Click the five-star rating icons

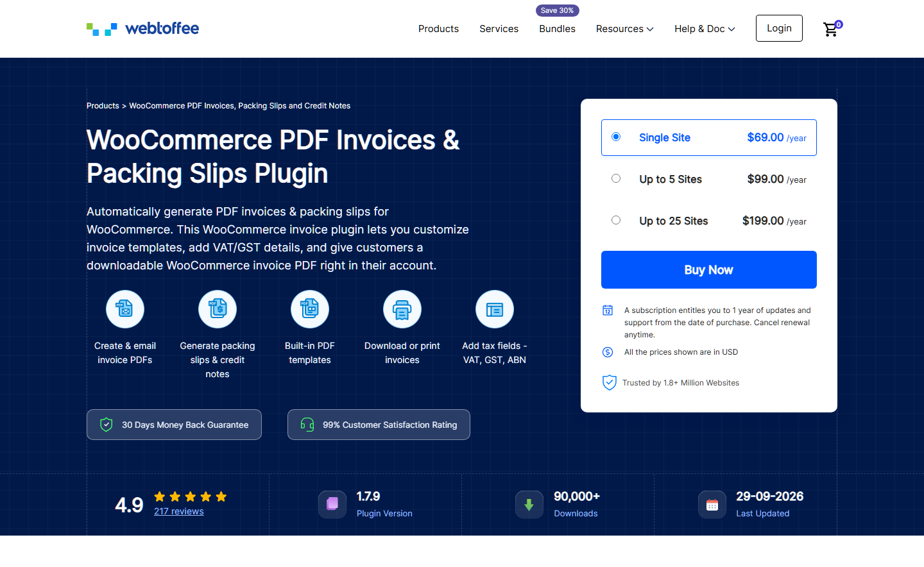[191, 496]
